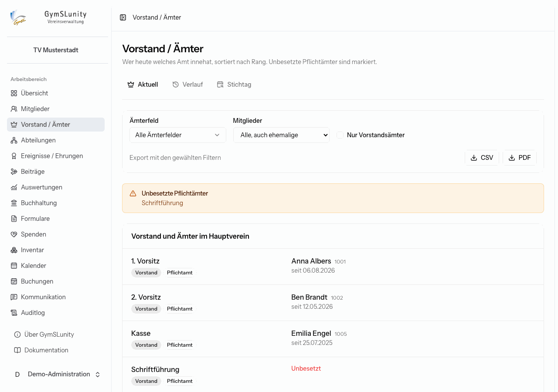Click the warning triangle icon
This screenshot has width=558, height=392.
133,193
